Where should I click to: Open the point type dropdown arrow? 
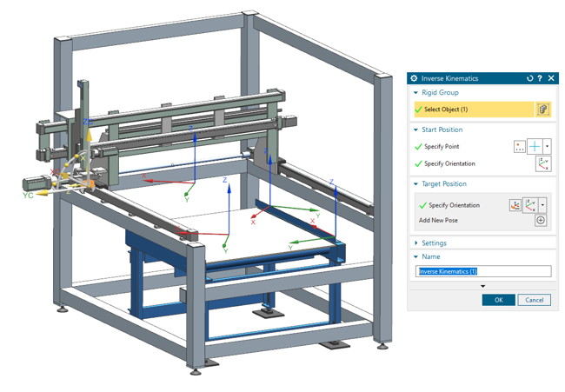(548, 147)
